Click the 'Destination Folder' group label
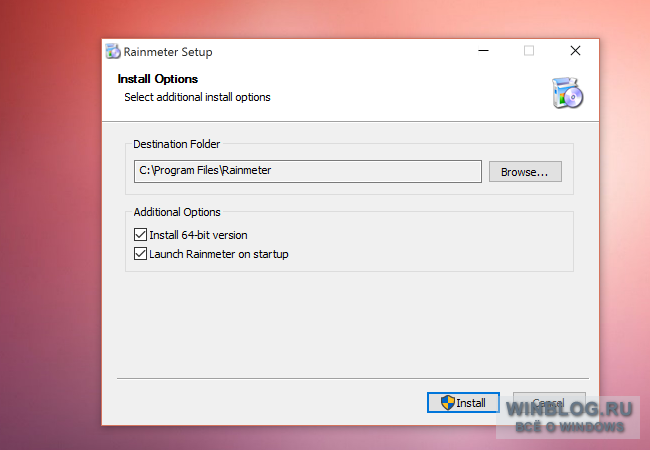Viewport: 650px width, 450px height. click(176, 144)
